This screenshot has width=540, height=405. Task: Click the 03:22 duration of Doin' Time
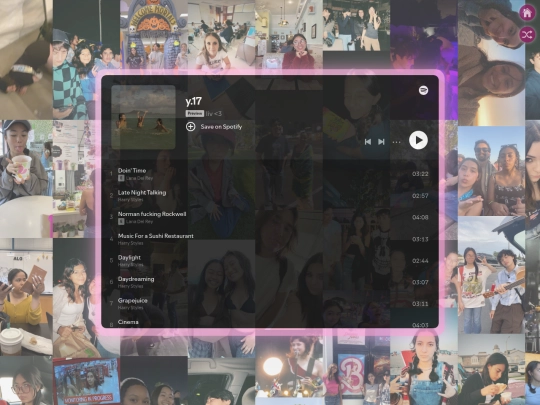420,174
